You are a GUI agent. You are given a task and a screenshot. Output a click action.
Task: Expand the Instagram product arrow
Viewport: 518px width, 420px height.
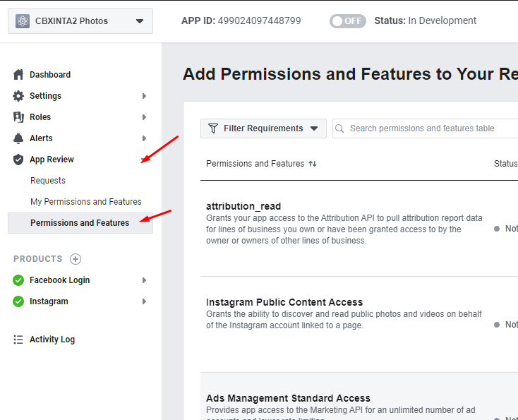(x=144, y=301)
